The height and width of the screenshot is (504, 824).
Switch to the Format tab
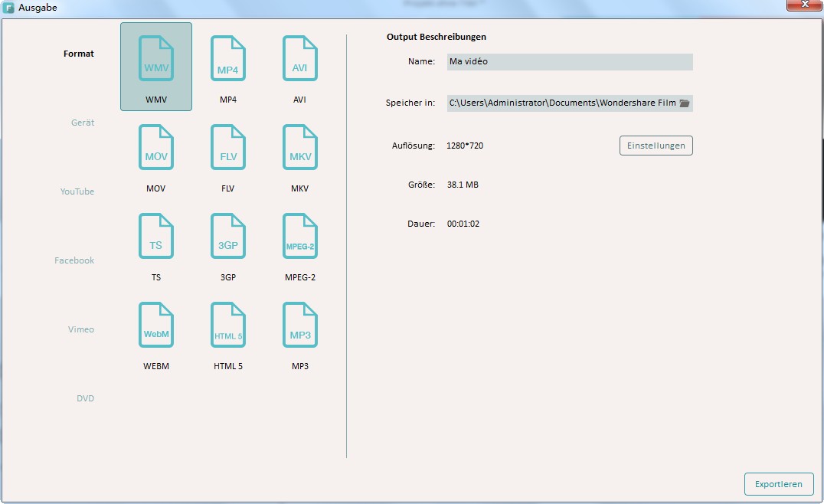tap(79, 54)
